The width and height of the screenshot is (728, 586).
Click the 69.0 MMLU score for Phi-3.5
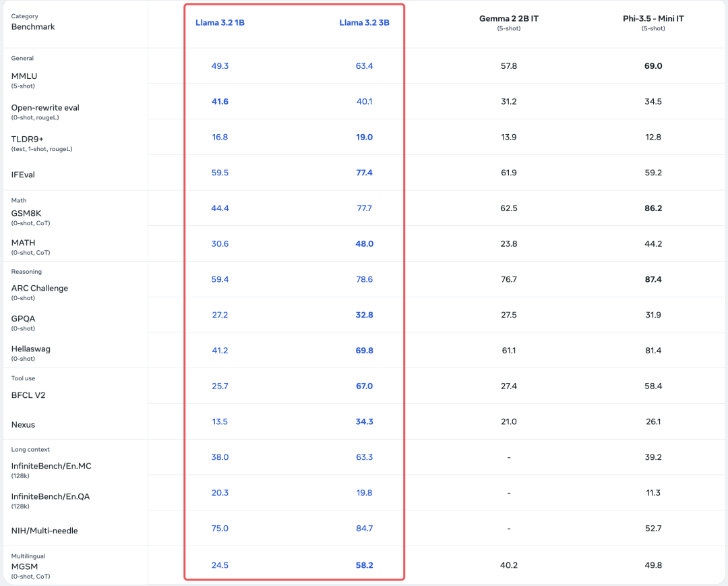tap(653, 66)
